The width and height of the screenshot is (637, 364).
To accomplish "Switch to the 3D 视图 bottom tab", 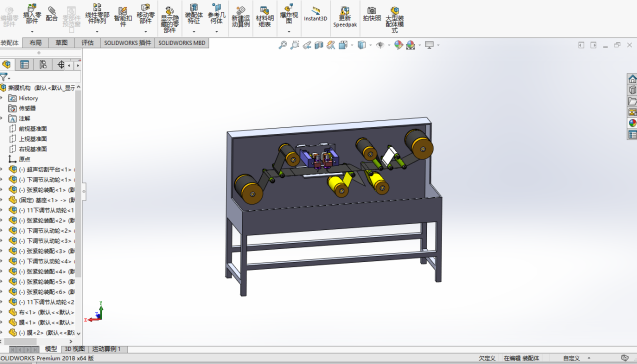I will click(x=74, y=349).
